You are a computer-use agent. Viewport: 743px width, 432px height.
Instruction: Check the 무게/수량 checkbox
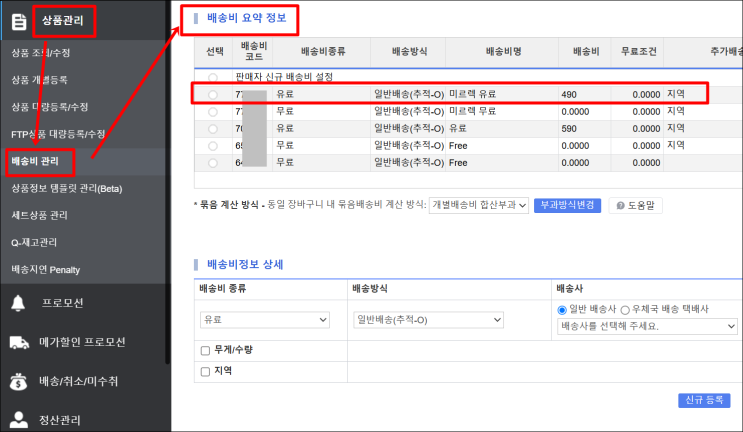205,351
